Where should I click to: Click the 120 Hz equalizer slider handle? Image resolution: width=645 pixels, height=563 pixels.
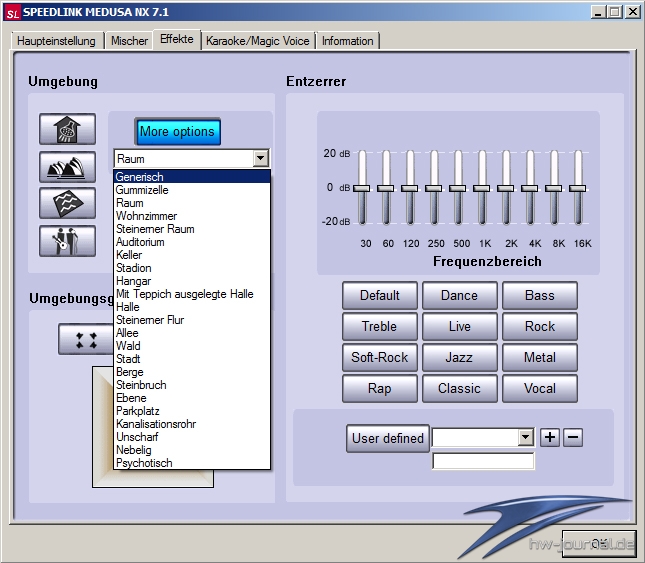tap(410, 188)
